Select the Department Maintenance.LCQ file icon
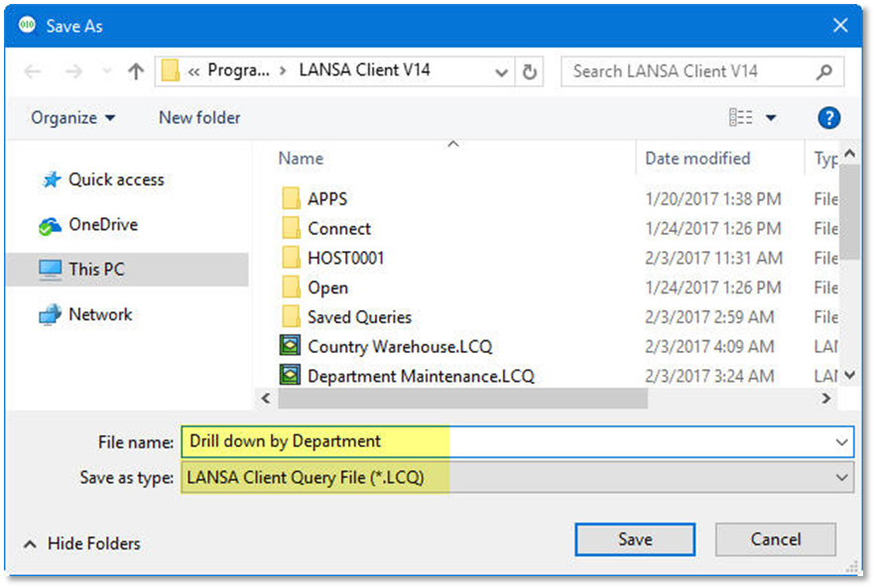 coord(291,377)
